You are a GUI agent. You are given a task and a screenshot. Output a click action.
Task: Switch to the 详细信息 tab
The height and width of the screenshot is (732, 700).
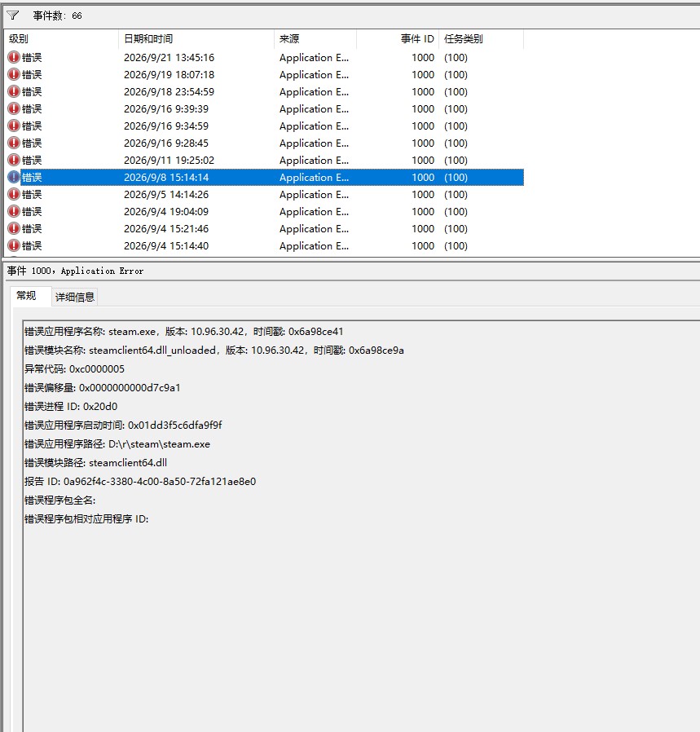click(x=75, y=297)
